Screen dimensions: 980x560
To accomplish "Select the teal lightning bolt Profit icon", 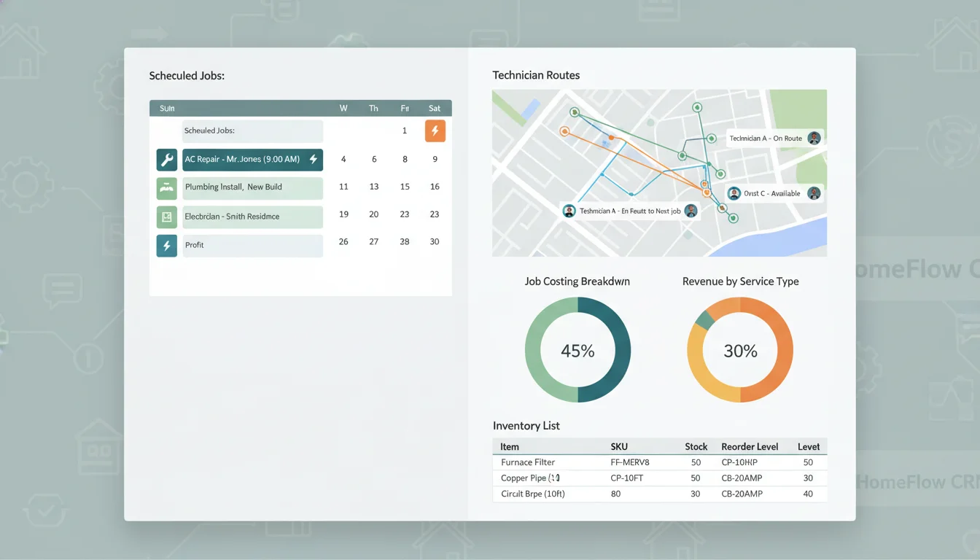I will pyautogui.click(x=166, y=245).
